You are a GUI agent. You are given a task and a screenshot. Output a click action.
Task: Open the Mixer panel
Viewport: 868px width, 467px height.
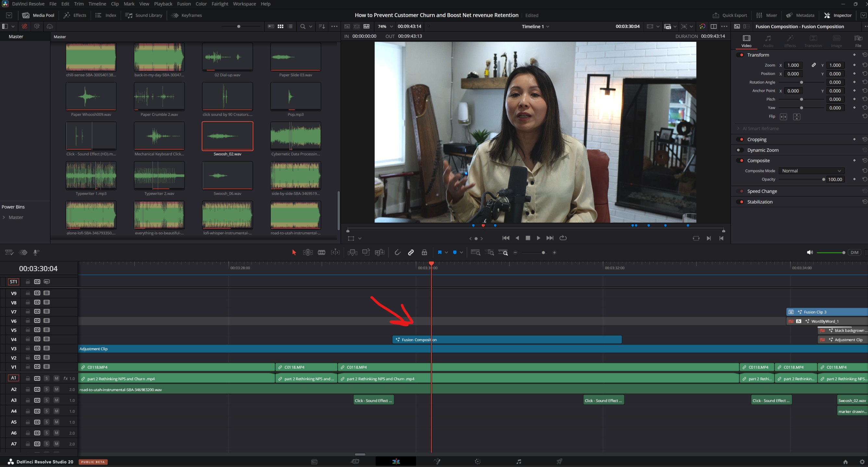[766, 15]
